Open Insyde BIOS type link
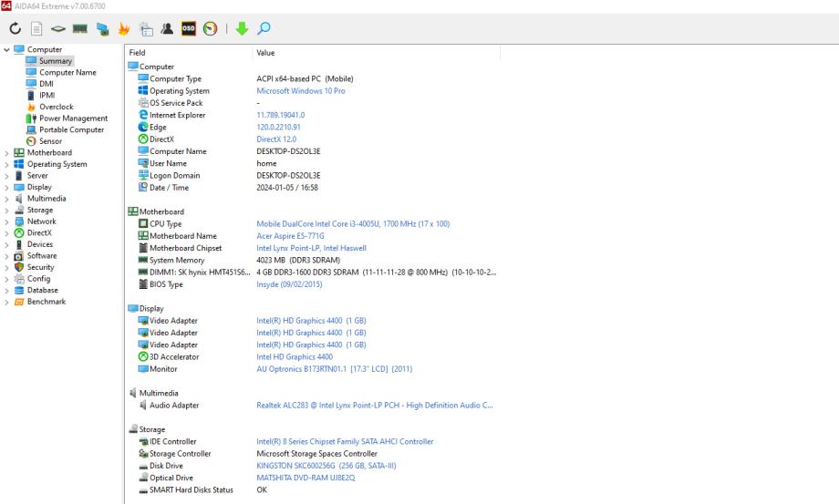839x504 pixels. coord(289,284)
